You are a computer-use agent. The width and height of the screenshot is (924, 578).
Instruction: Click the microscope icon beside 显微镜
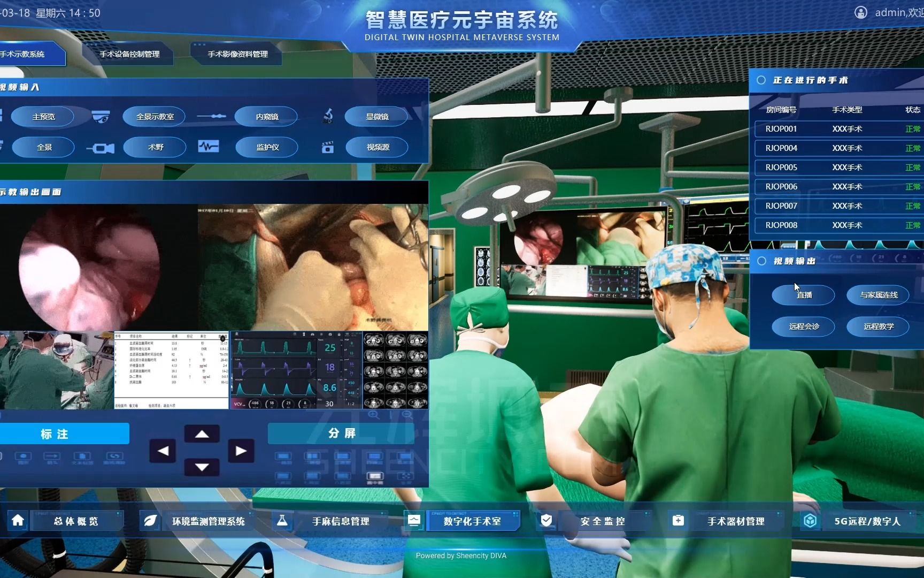pyautogui.click(x=328, y=116)
